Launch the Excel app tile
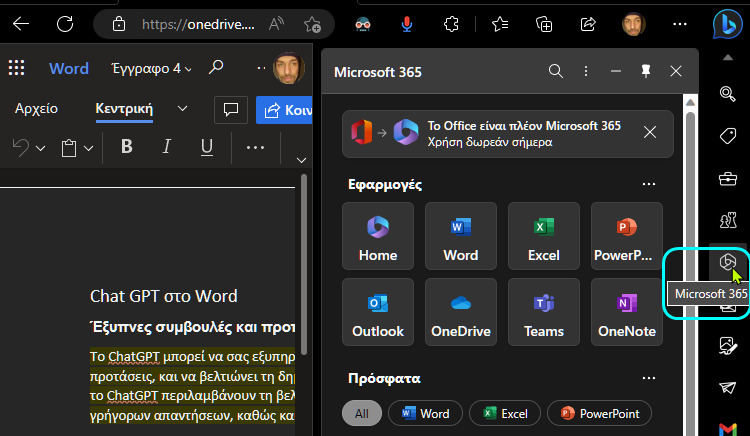Screen dimensions: 750x436 pyautogui.click(x=544, y=236)
